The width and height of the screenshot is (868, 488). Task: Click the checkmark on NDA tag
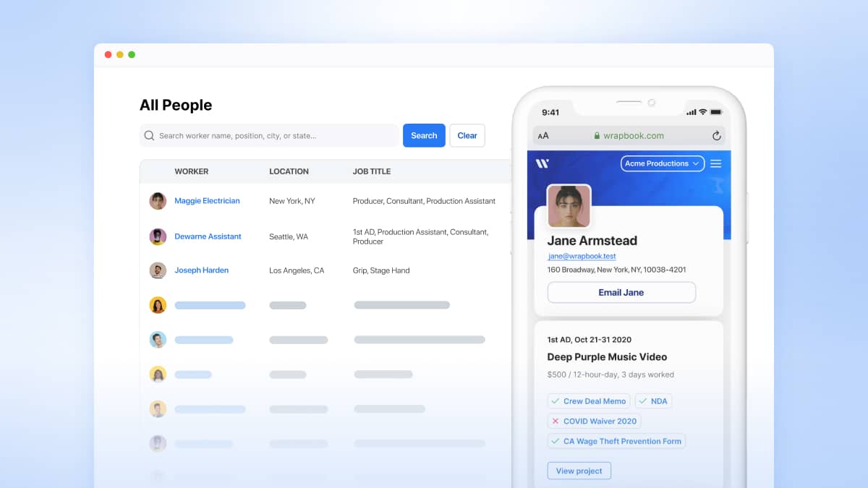[642, 401]
